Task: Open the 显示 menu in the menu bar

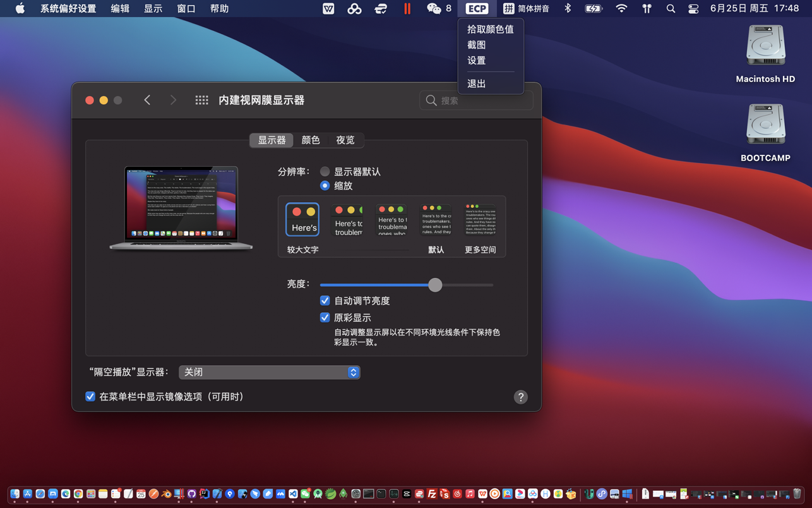Action: coord(153,8)
